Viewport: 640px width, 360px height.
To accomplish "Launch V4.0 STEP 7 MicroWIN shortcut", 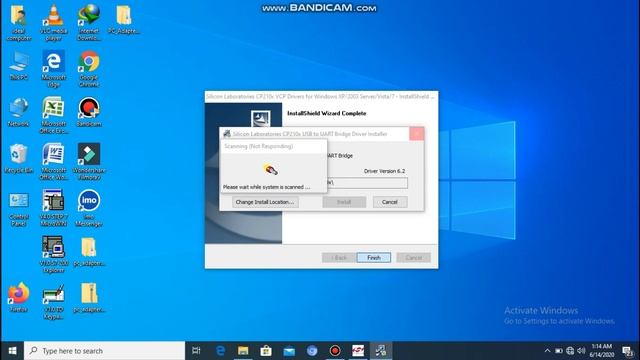I will pos(53,208).
